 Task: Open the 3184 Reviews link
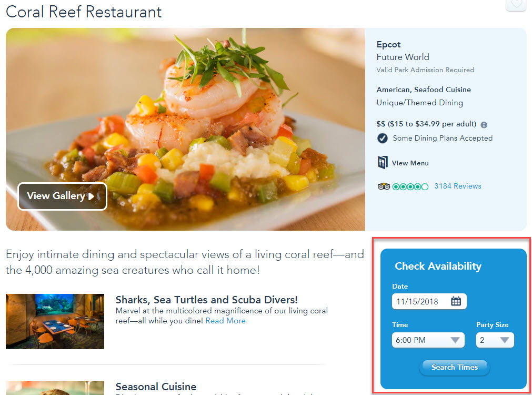[x=457, y=186]
